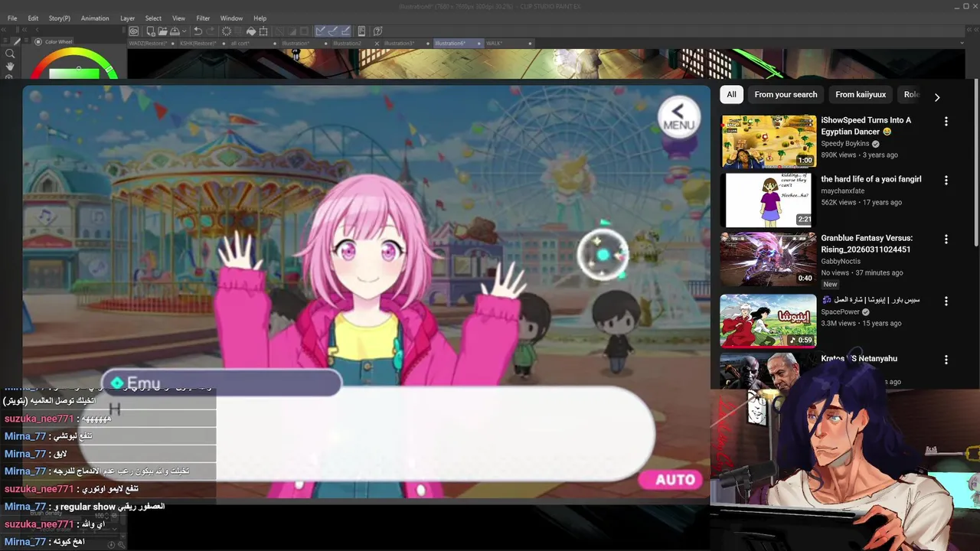This screenshot has width=980, height=551.
Task: Open the View menu
Action: click(x=178, y=18)
